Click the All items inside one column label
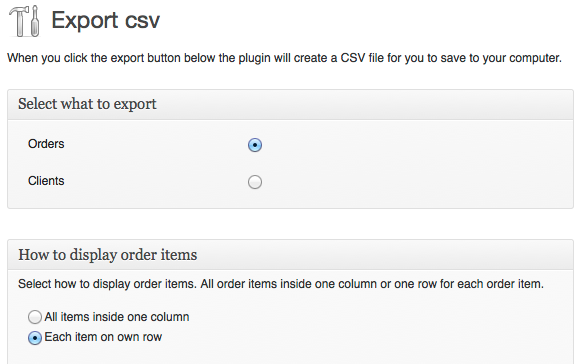 [x=117, y=317]
